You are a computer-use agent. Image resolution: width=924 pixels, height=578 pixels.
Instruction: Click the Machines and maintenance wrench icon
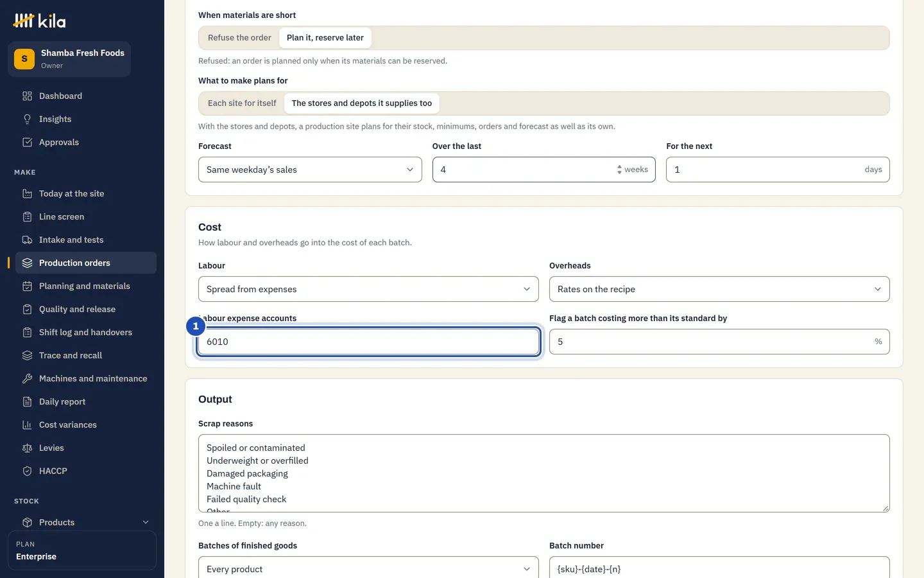click(x=27, y=379)
